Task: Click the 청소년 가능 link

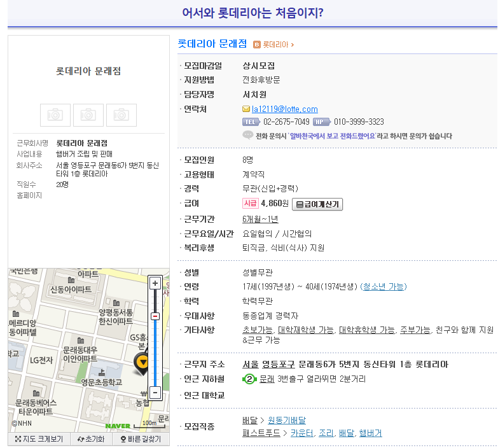Action: point(382,286)
